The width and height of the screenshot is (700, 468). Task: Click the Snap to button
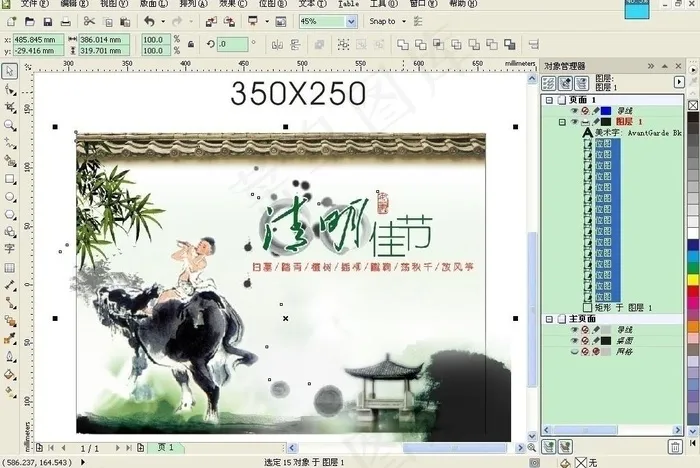coord(386,21)
